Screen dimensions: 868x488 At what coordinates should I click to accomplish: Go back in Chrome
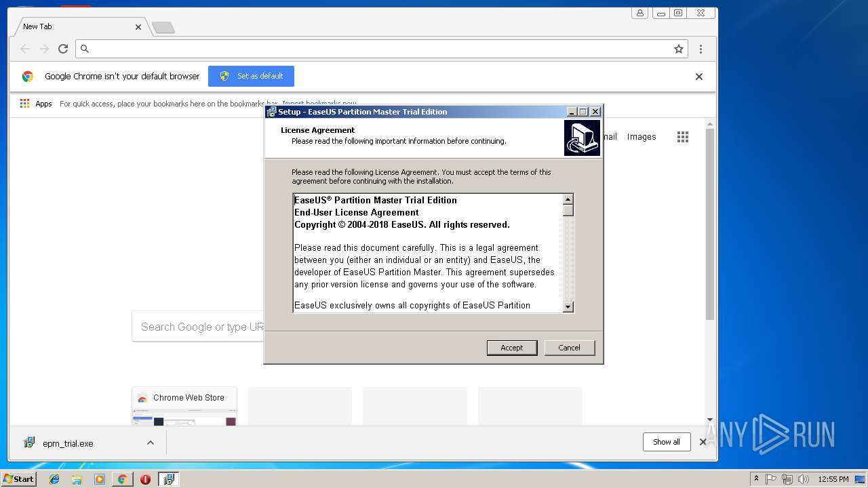tap(25, 49)
